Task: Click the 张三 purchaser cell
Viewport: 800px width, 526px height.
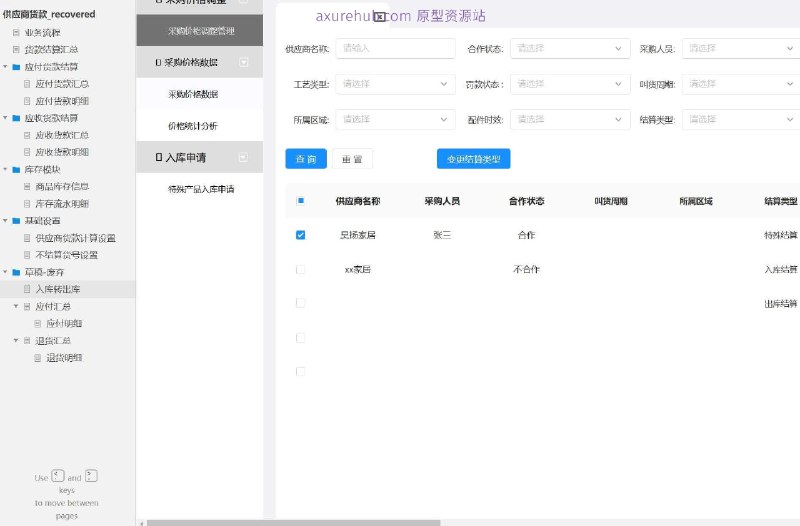Action: coord(442,235)
